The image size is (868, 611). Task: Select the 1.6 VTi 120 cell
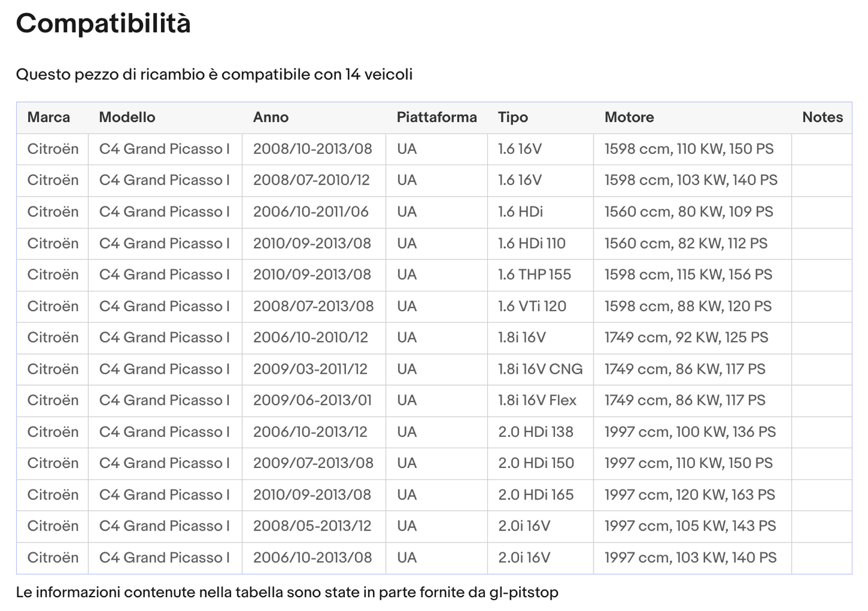(532, 306)
